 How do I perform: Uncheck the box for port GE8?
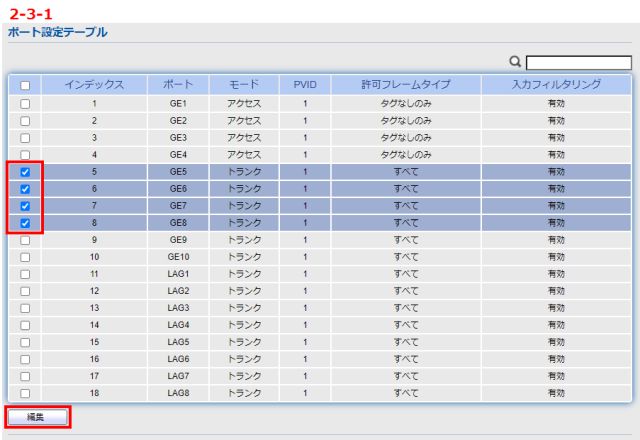(x=25, y=223)
